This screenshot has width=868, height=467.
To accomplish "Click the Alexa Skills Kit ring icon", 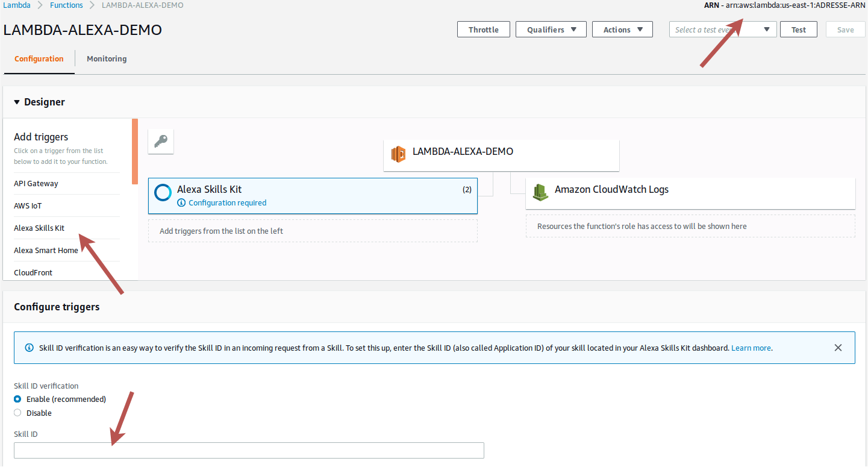I will 163,192.
